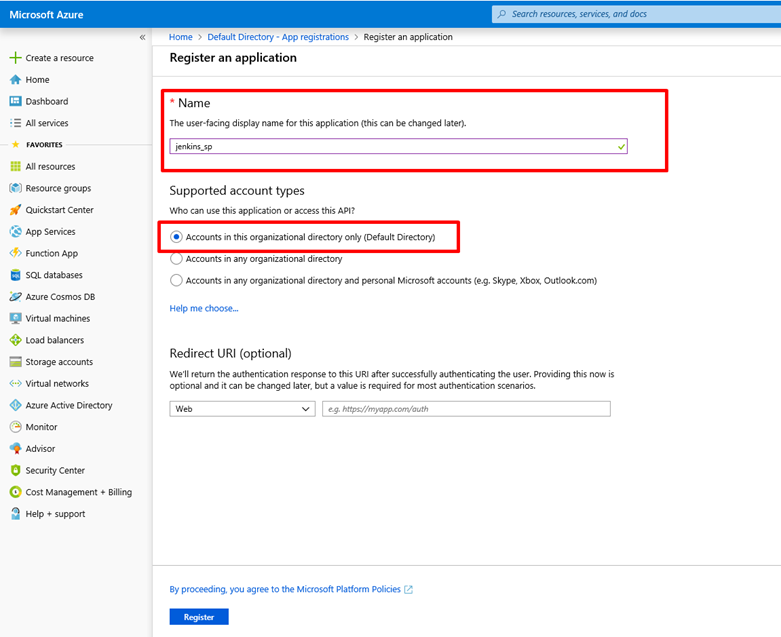
Task: Click the SQL databases icon
Action: (x=15, y=275)
